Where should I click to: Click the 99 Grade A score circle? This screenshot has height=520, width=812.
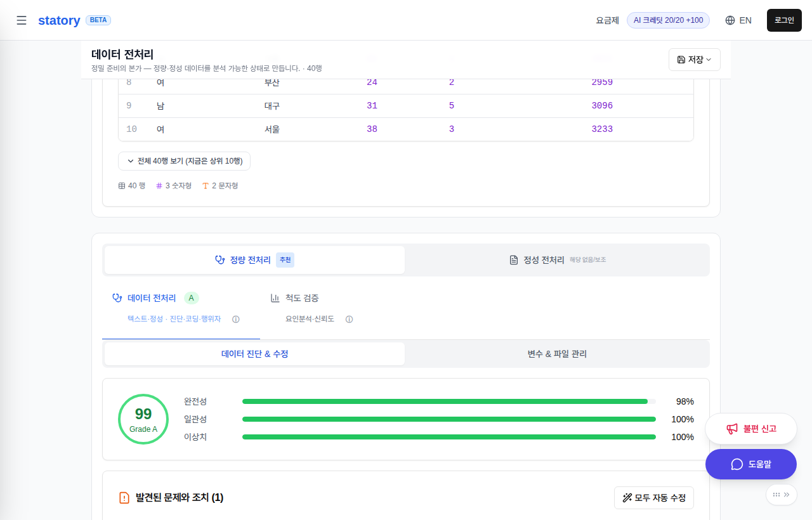pos(143,419)
